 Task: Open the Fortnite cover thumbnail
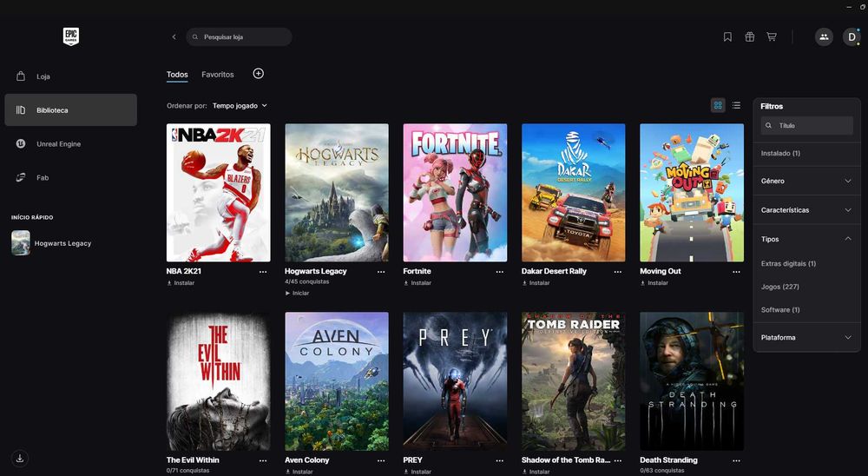coord(455,192)
